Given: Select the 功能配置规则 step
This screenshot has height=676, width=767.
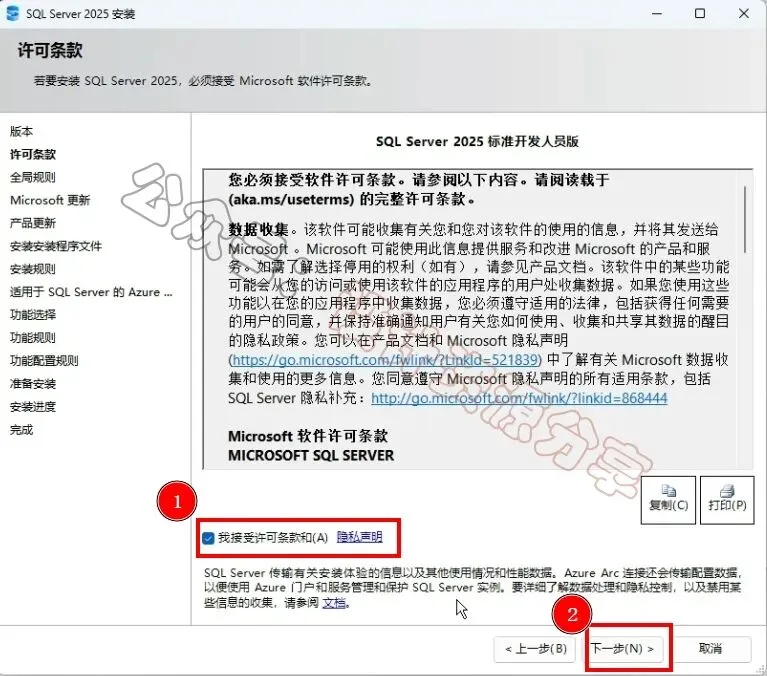Looking at the screenshot, I should click(x=44, y=361).
